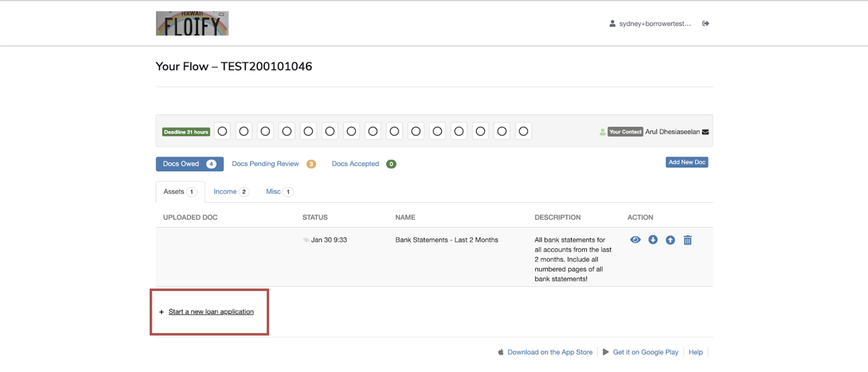Click the user profile icon in header

coord(612,23)
